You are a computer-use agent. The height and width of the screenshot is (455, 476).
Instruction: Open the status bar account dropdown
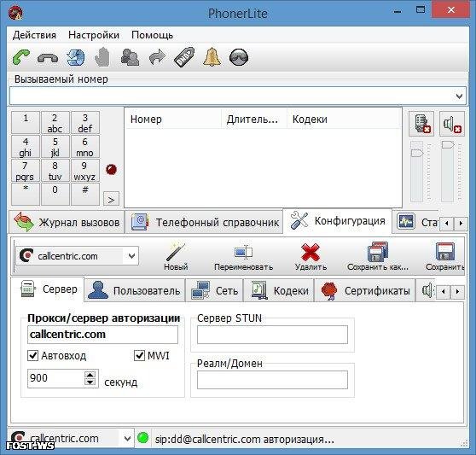pyautogui.click(x=127, y=439)
